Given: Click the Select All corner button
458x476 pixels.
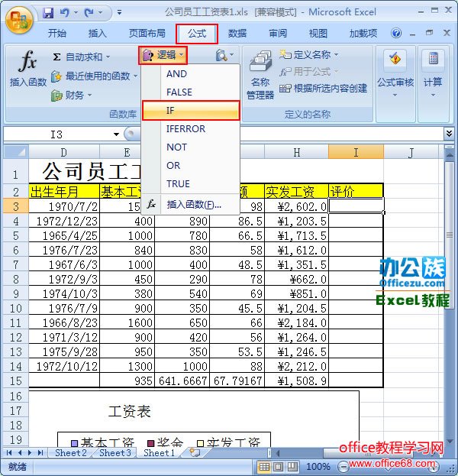Looking at the screenshot, I should [16, 152].
